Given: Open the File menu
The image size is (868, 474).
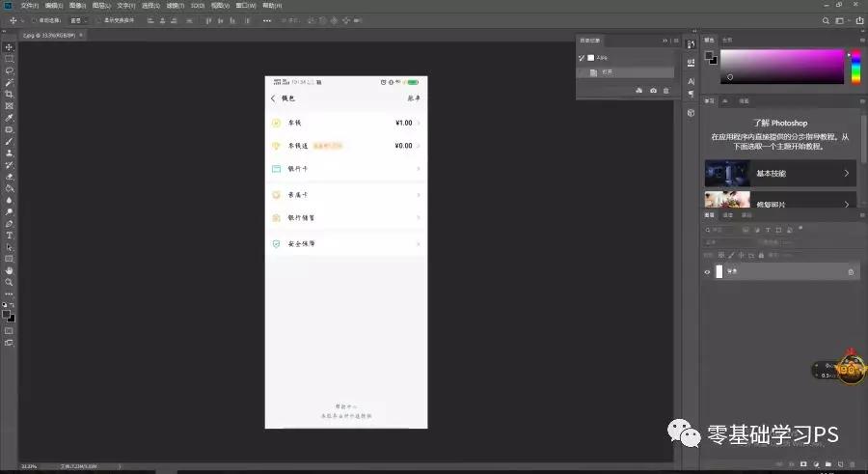Looking at the screenshot, I should 29,6.
